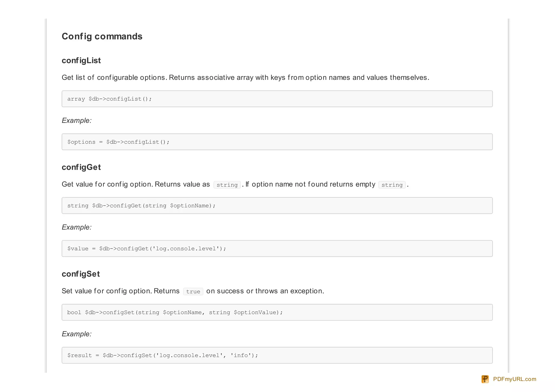The image size is (555, 392).
Task: Click the "$value = $db->configGet" example code
Action: (147, 249)
